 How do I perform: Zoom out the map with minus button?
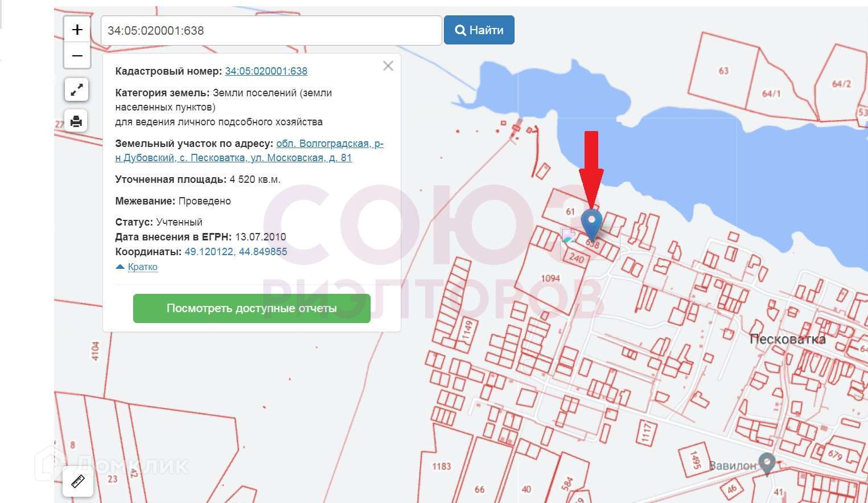pos(77,56)
